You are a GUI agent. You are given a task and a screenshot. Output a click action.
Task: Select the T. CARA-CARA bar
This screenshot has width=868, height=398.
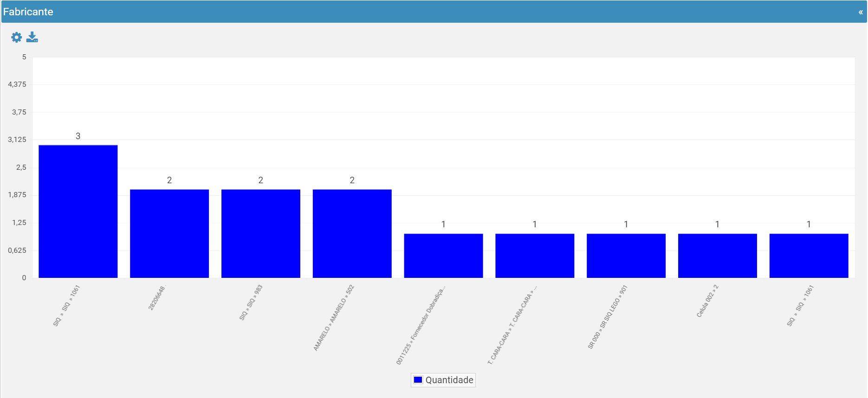[x=535, y=256]
